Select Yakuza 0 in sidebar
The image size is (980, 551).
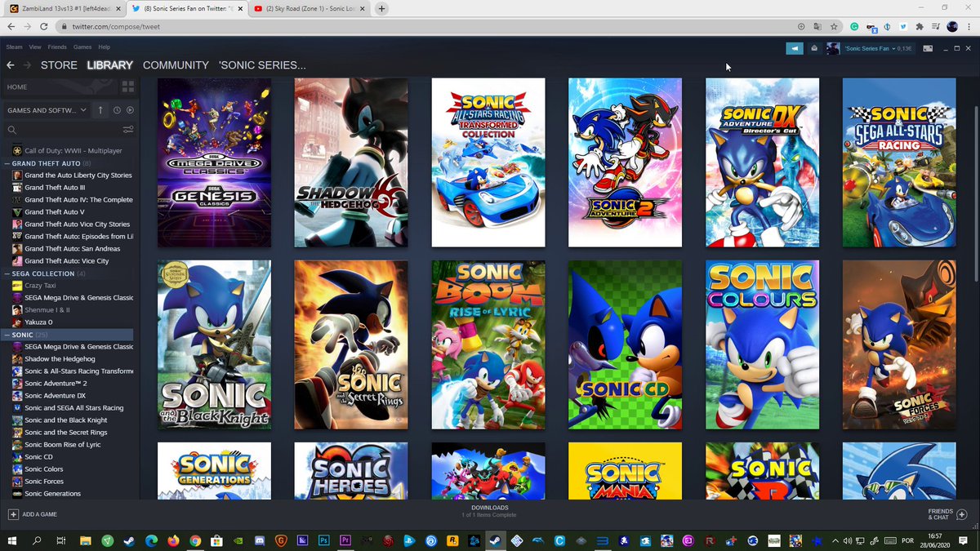(x=38, y=322)
